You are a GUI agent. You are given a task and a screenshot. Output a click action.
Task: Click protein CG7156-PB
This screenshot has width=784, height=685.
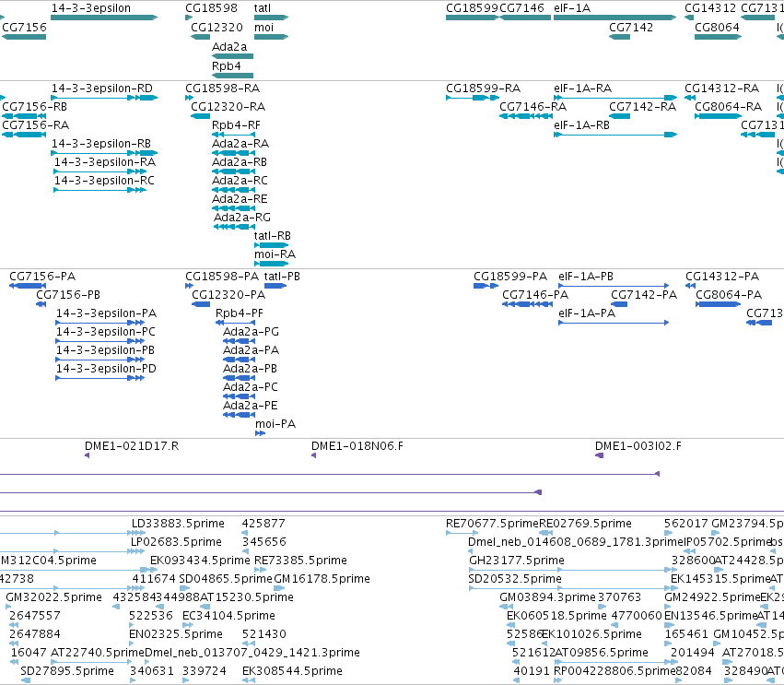41,304
